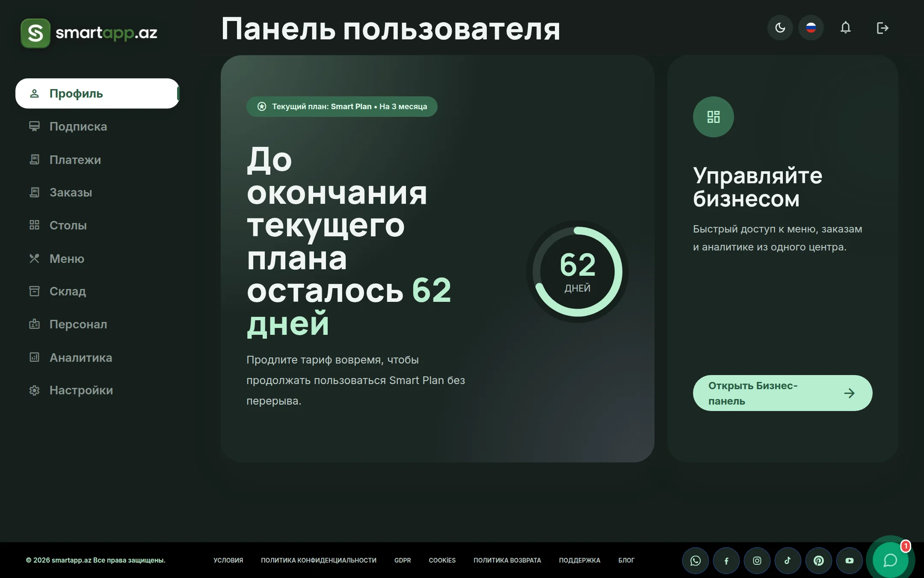Click arrow on Открыть Бизнес-панель button
Screen dimensions: 924x578
point(850,393)
